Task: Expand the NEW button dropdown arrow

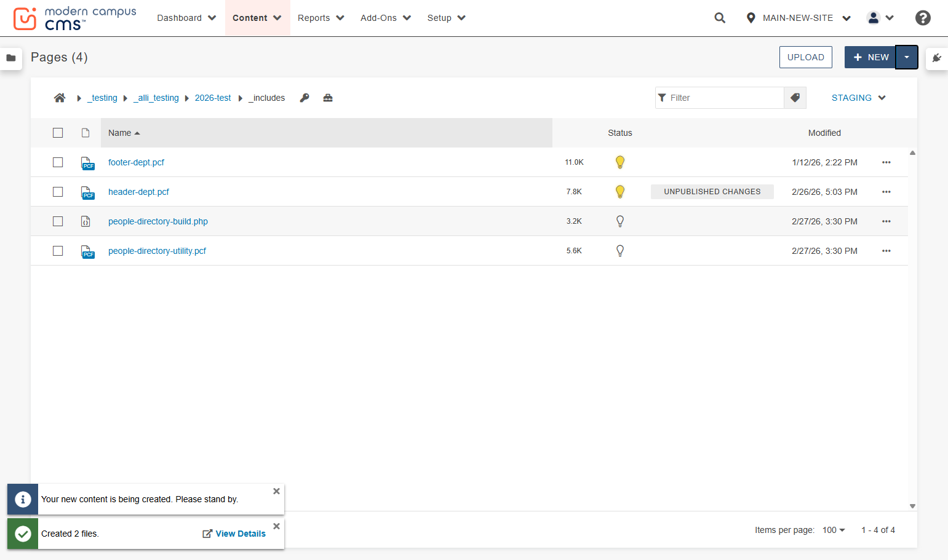Action: [907, 57]
